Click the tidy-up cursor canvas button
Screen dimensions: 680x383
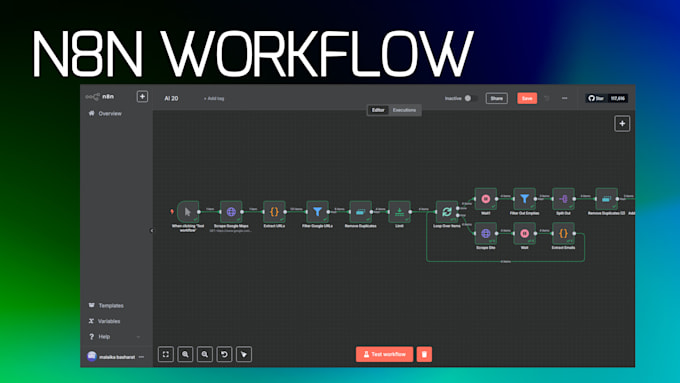[x=244, y=354]
